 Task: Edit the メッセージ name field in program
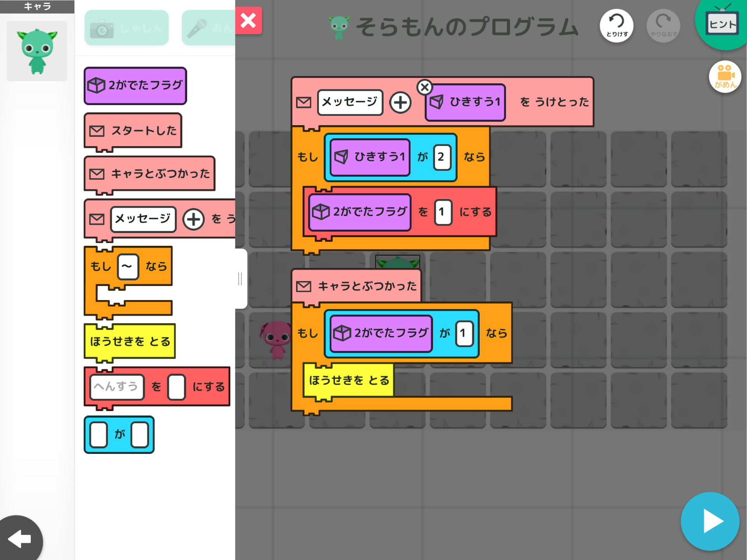pyautogui.click(x=350, y=102)
